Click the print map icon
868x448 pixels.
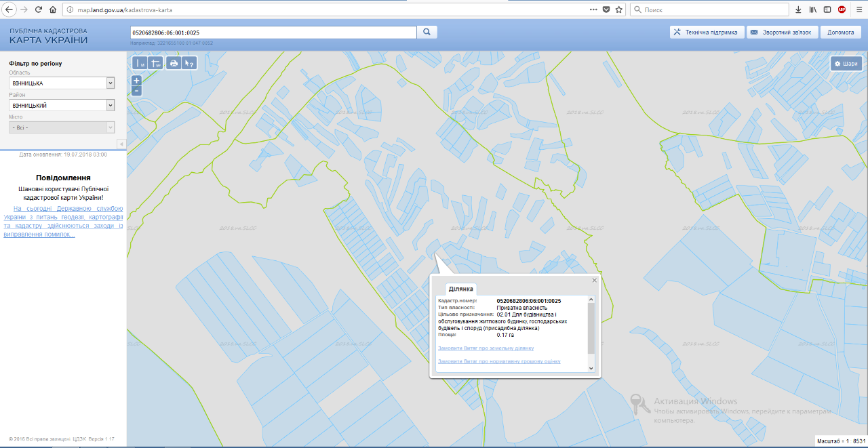pyautogui.click(x=174, y=63)
